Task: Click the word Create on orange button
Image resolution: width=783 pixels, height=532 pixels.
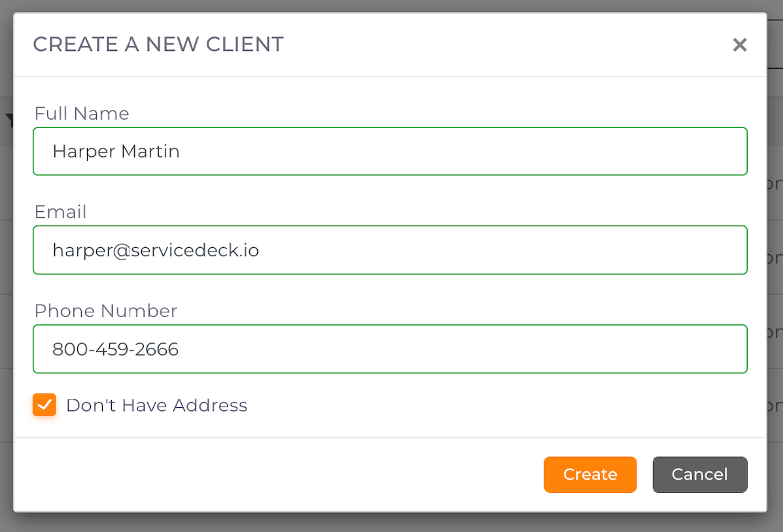Action: click(x=590, y=474)
